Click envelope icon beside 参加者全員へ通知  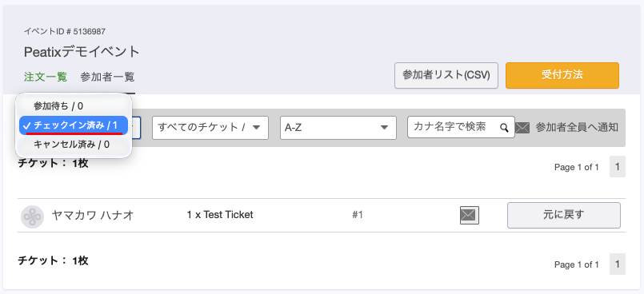[522, 128]
